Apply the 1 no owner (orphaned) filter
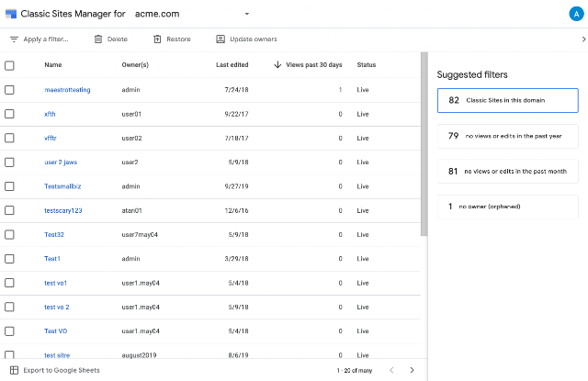The height and width of the screenshot is (381, 588). pyautogui.click(x=508, y=207)
